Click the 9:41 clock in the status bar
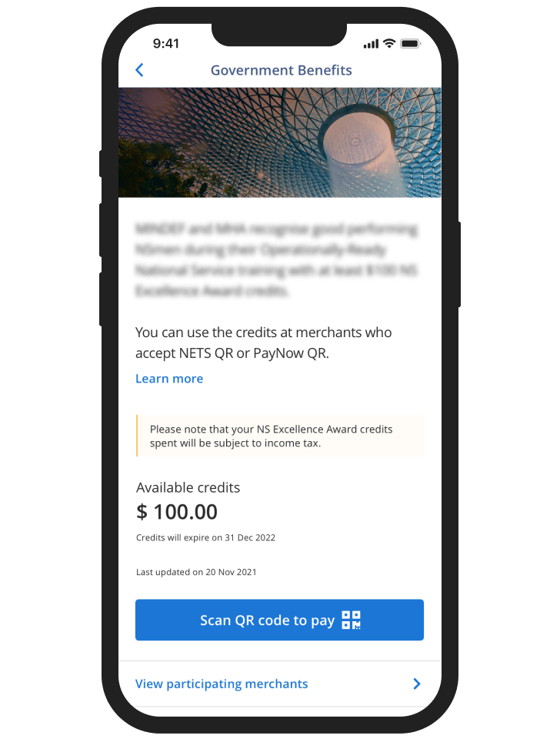Screen dimensions: 560x739 tap(167, 44)
